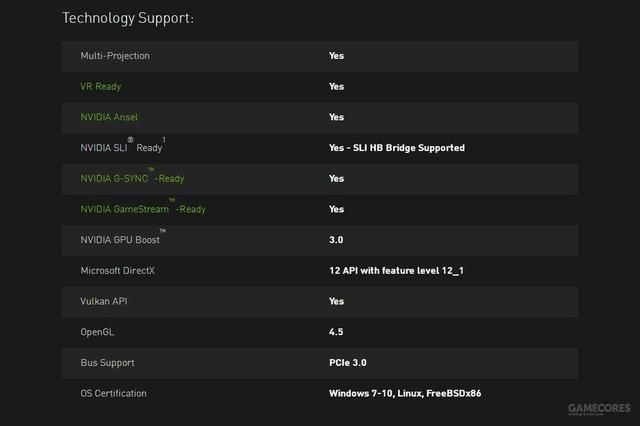This screenshot has width=640, height=426.
Task: Click the footnote 1 superscript after SLI Ready
Action: click(x=164, y=141)
